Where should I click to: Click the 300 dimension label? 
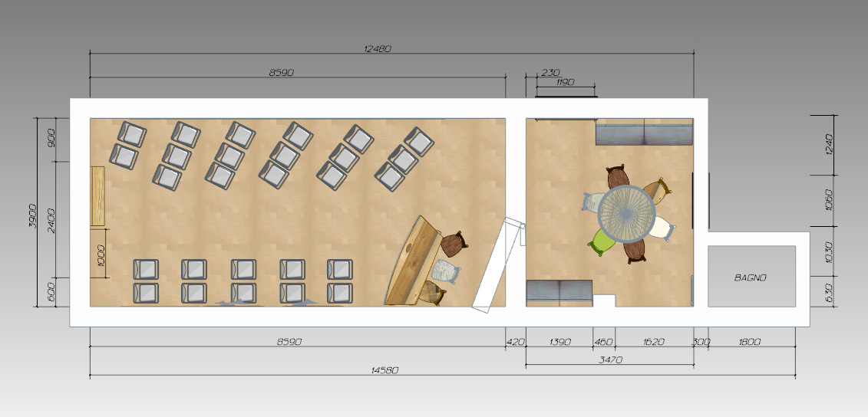701,342
